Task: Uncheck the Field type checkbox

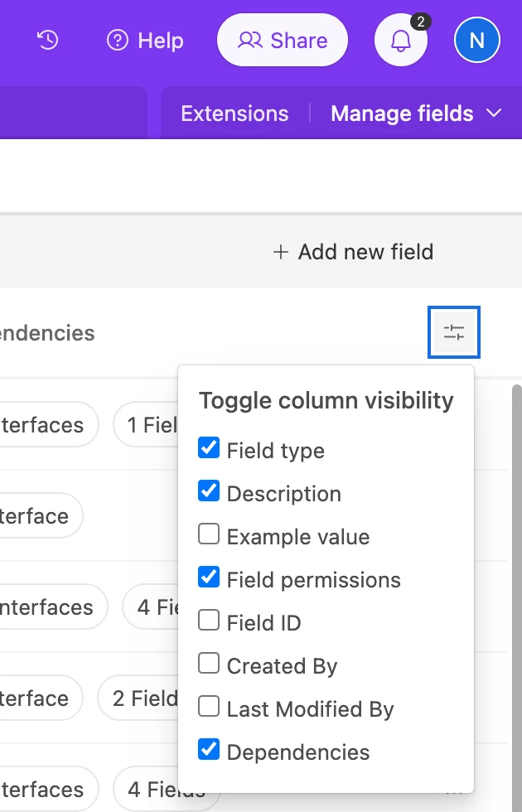Action: 209,448
